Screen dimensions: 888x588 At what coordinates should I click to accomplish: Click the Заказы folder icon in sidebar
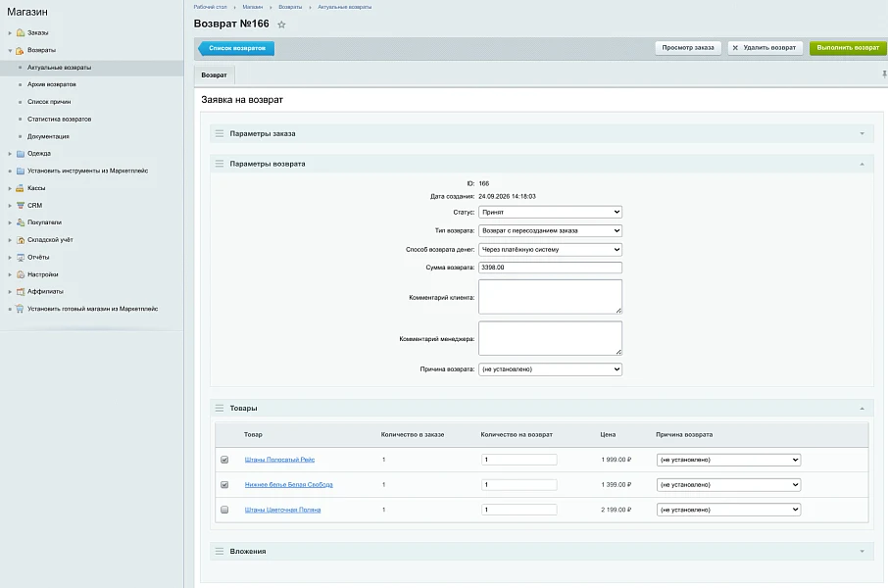tap(21, 33)
